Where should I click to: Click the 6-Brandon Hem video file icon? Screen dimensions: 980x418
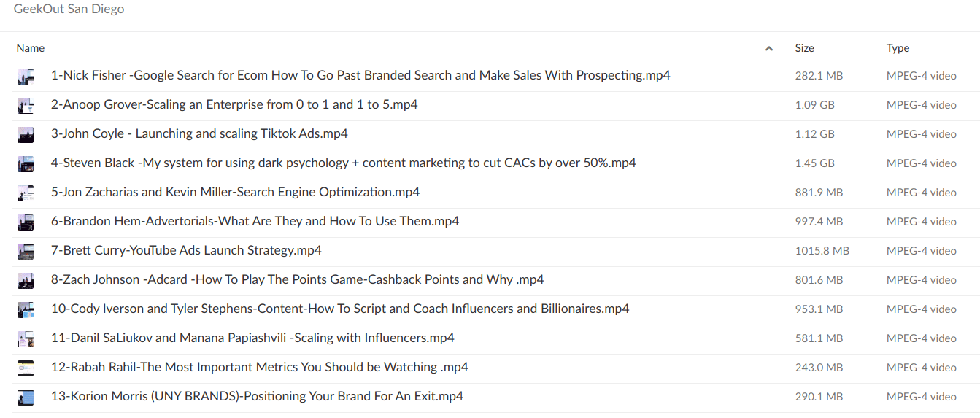point(26,222)
